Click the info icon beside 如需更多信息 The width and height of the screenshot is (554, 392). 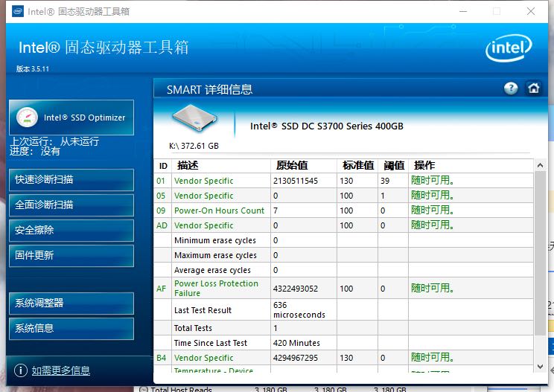(x=21, y=370)
